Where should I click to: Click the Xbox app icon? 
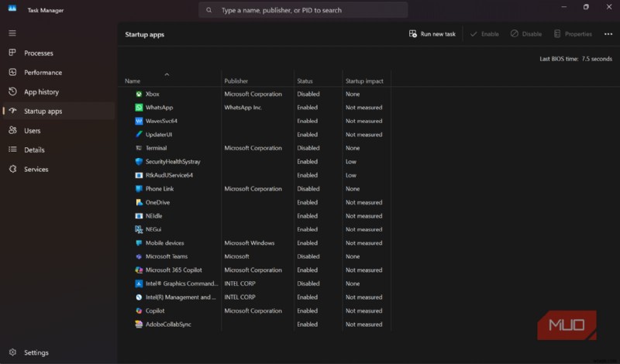point(139,94)
